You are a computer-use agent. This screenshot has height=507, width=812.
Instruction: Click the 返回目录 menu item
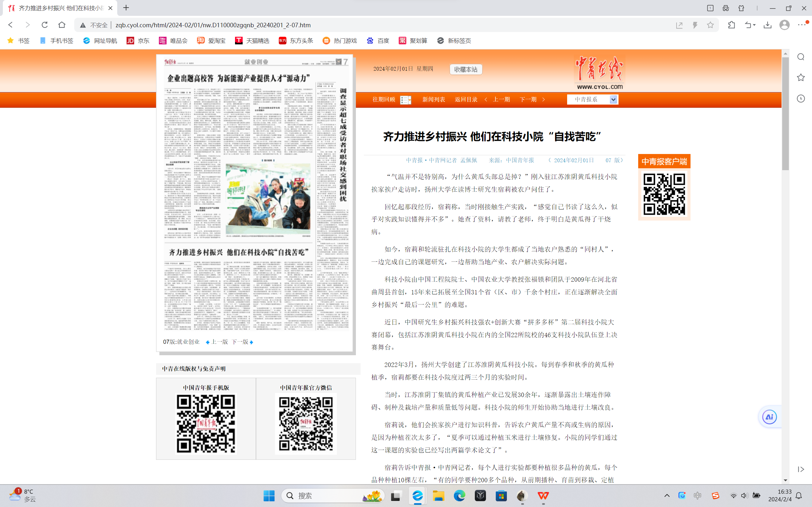(x=466, y=99)
